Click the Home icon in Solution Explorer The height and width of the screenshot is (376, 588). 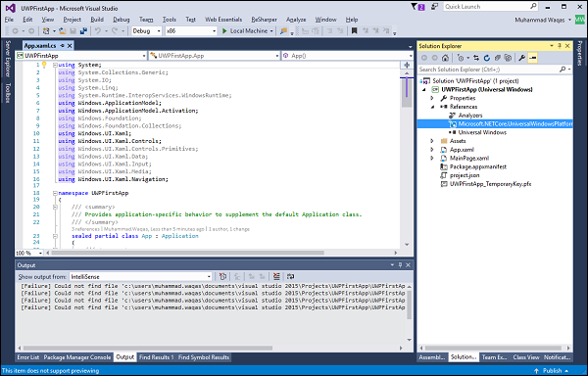click(x=445, y=58)
